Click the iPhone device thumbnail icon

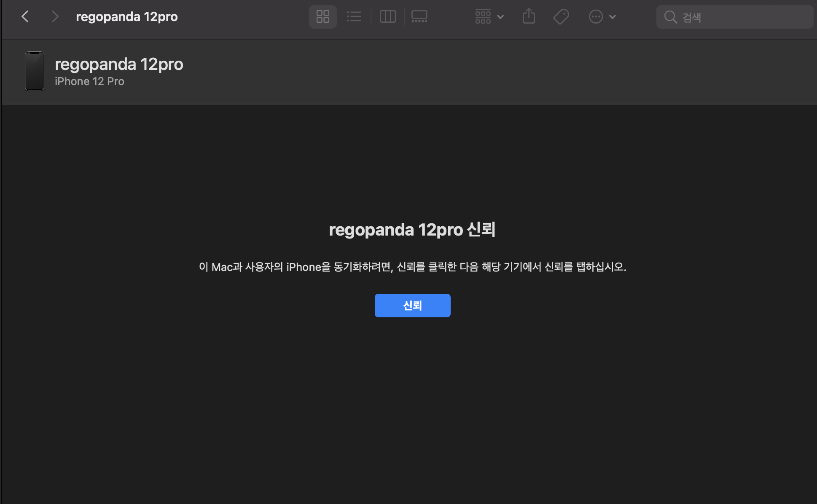tap(35, 71)
